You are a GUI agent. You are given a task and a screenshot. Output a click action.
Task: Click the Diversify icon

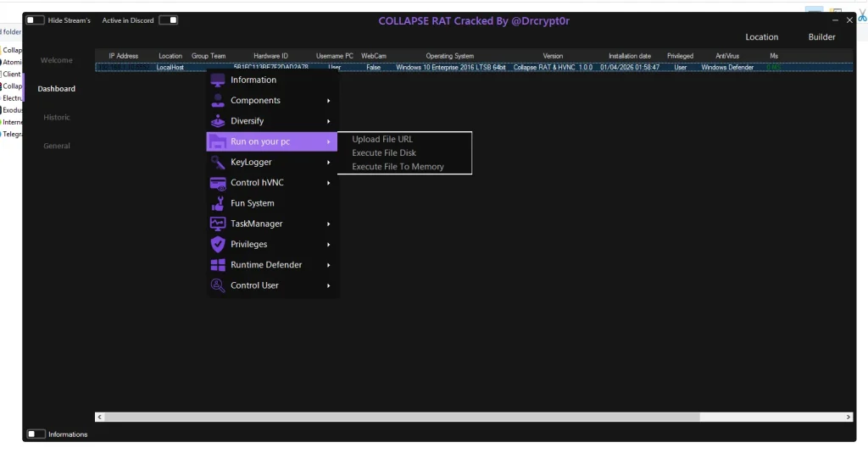click(217, 121)
